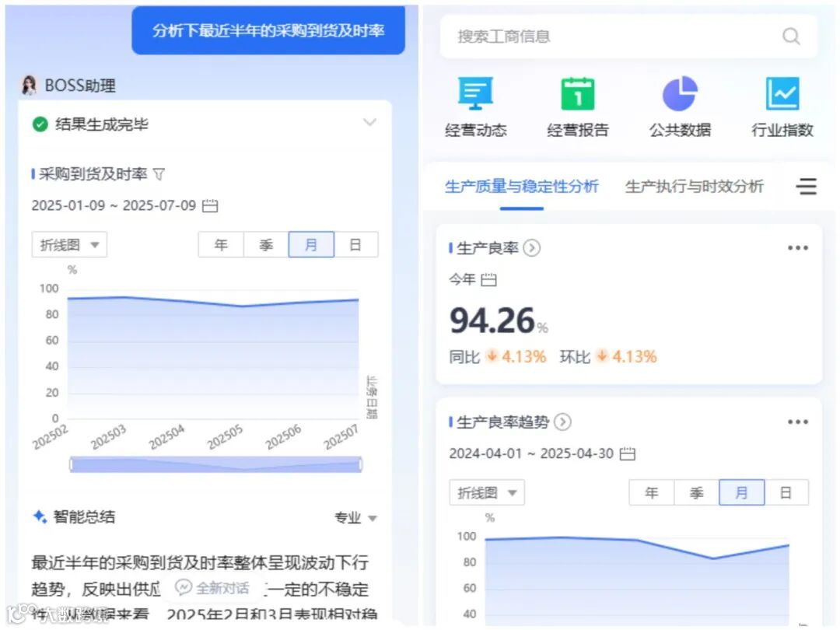Click the green 结果生成完毕 check icon
Image resolution: width=840 pixels, height=630 pixels.
(40, 124)
